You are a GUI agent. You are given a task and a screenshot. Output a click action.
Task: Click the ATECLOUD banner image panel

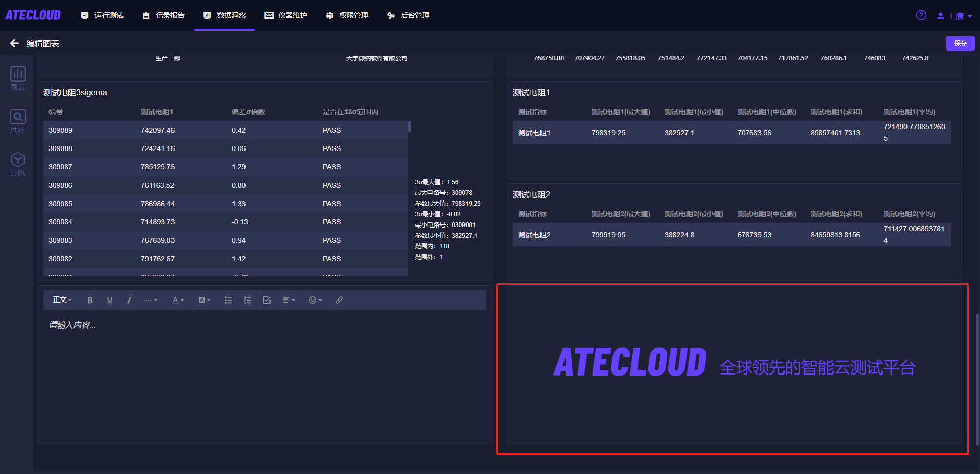pyautogui.click(x=734, y=364)
